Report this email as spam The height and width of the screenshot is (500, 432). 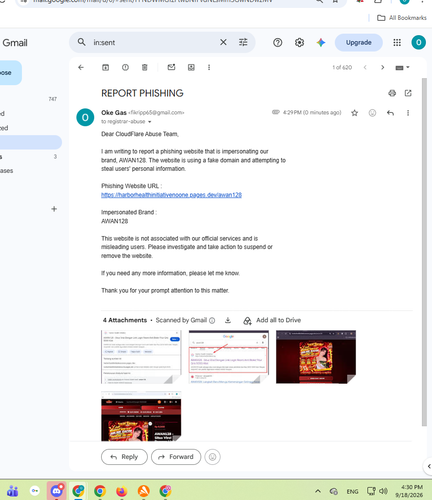tap(125, 68)
